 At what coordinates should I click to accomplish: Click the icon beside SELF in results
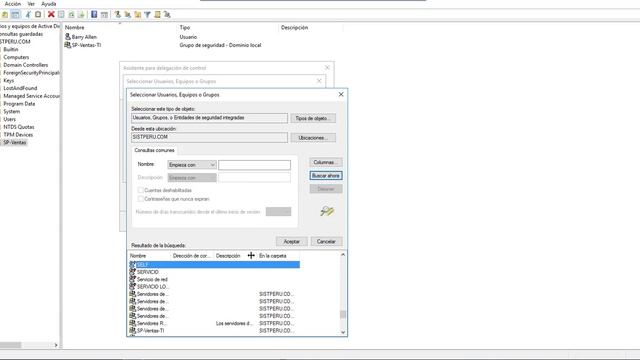click(x=133, y=264)
